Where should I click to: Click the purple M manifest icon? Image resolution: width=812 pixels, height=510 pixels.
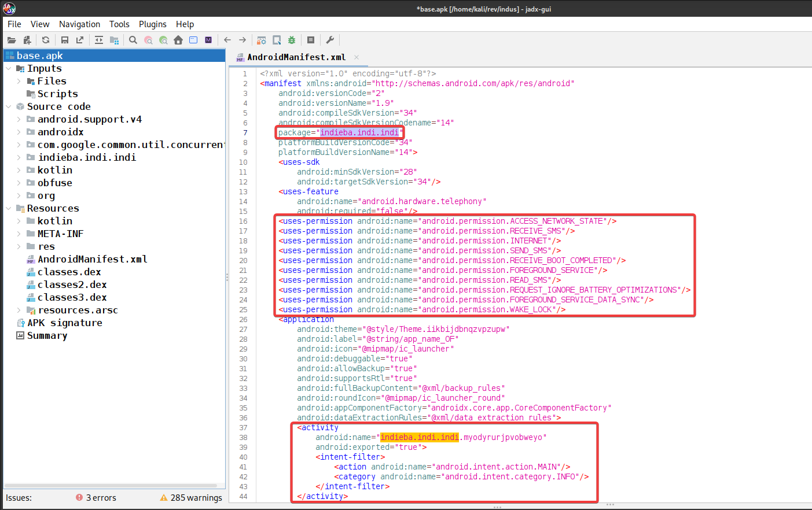[x=208, y=40]
